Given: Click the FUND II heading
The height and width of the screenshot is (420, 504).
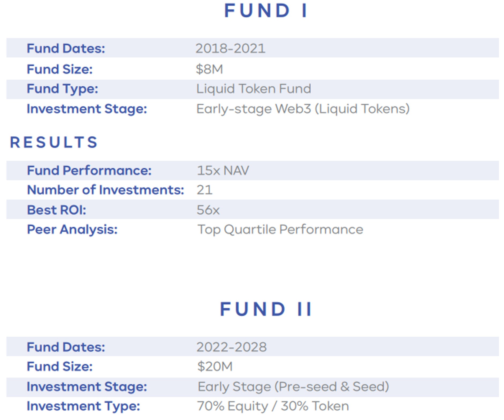Looking at the screenshot, I should click(265, 309).
